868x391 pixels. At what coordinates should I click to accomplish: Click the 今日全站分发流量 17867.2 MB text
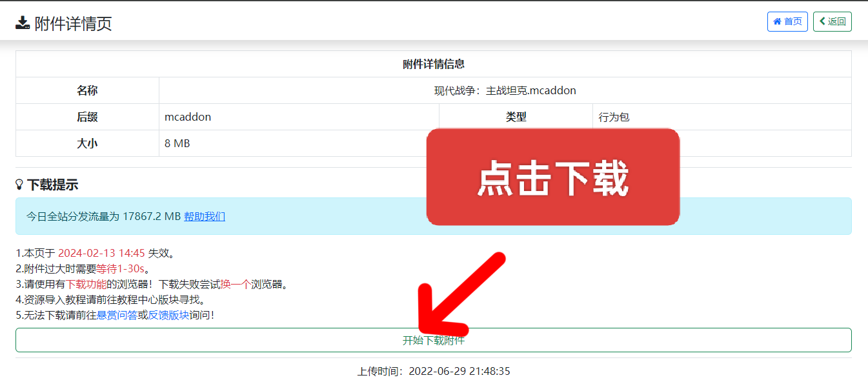click(103, 216)
